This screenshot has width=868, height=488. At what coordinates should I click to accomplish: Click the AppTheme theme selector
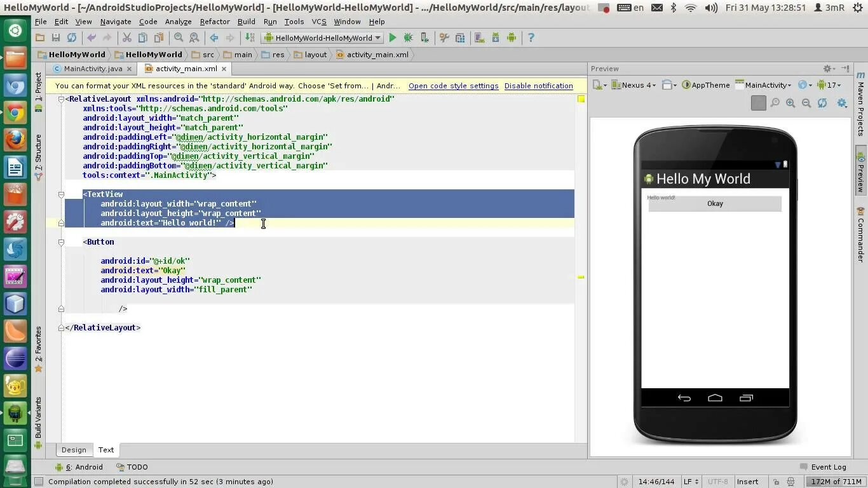click(x=705, y=85)
